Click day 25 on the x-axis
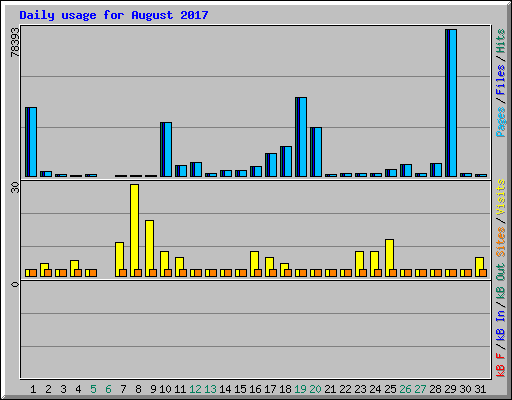The image size is (512, 400). pos(390,389)
